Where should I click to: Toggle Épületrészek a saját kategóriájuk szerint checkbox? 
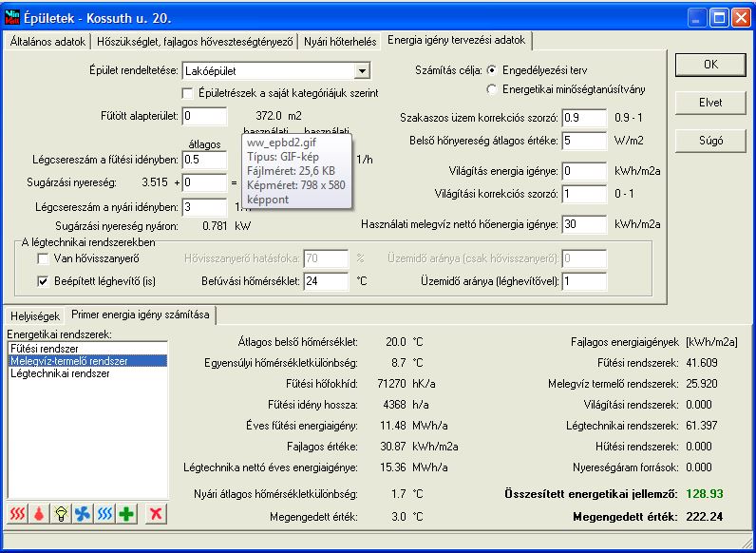tap(187, 93)
